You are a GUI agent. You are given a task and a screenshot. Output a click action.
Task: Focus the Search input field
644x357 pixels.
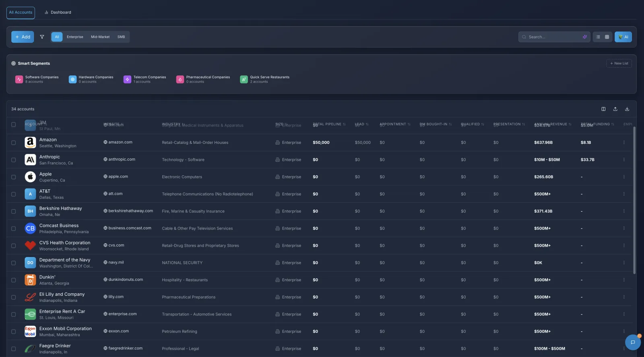pyautogui.click(x=554, y=37)
